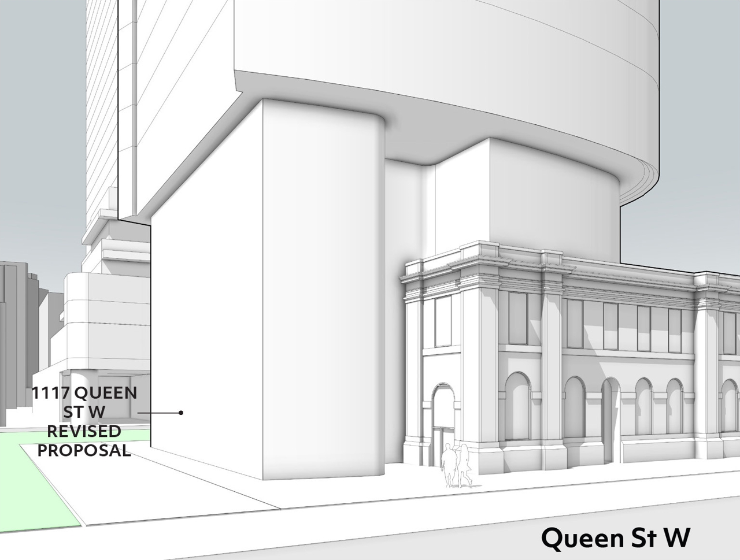Select the two pedestrian silhouettes on the sidewalk
Viewport: 740px width, 560px height.
(x=456, y=465)
